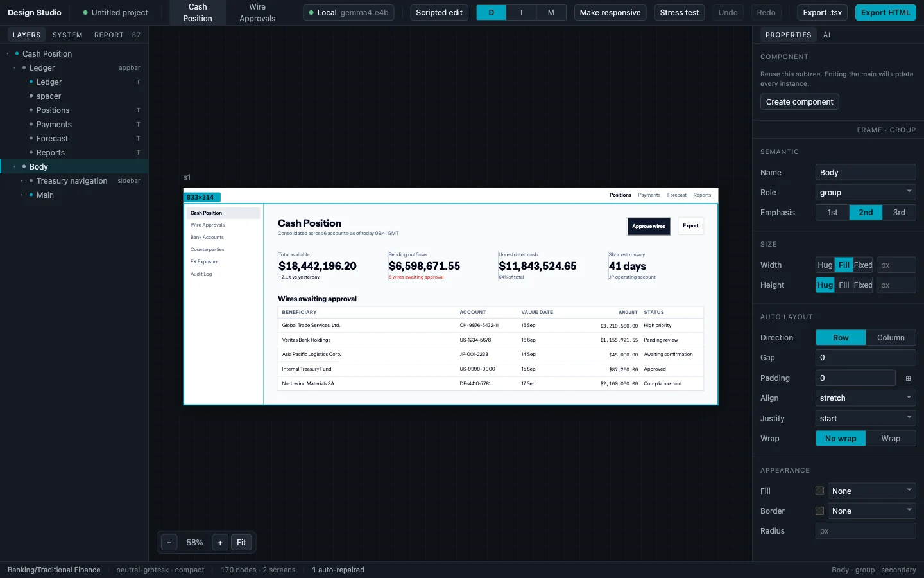The width and height of the screenshot is (924, 578).
Task: Edit the Name field
Action: click(866, 173)
